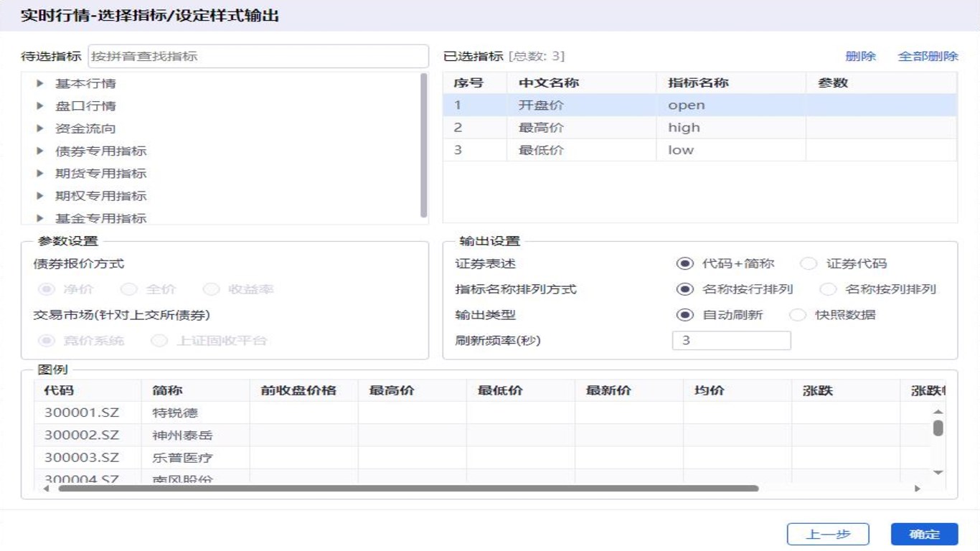Select the 全价 radio button

(129, 289)
